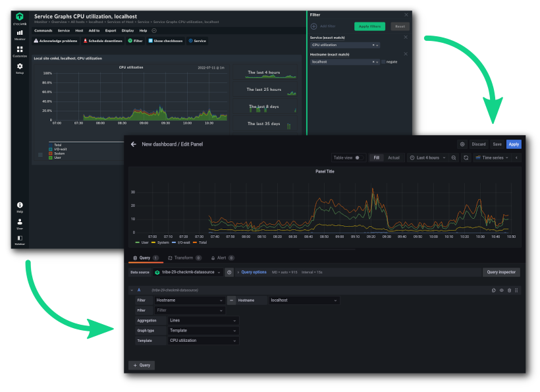
Task: Open the Last 4 hours time picker
Action: [x=427, y=157]
